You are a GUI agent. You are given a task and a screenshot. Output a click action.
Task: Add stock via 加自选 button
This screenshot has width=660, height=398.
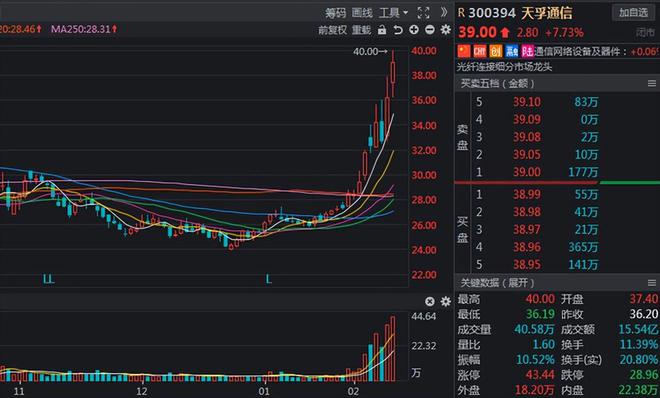click(x=633, y=13)
